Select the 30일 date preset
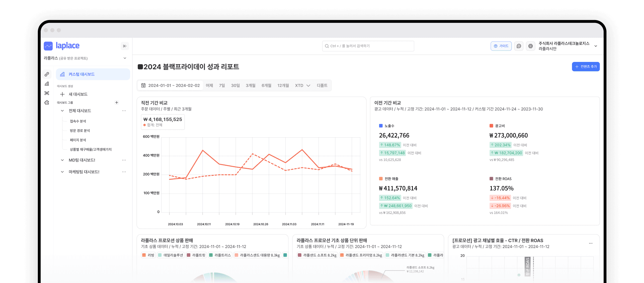This screenshot has width=644, height=283. pos(235,85)
